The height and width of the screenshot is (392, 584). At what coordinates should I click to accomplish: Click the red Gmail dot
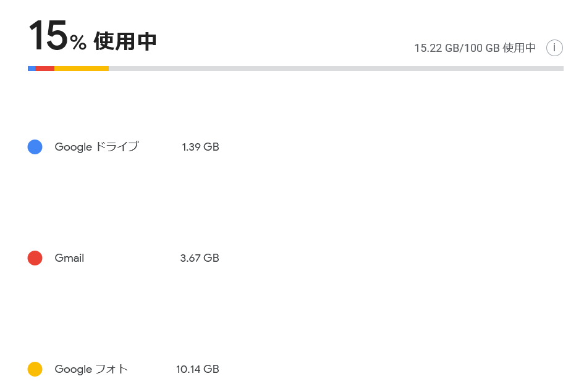point(35,258)
